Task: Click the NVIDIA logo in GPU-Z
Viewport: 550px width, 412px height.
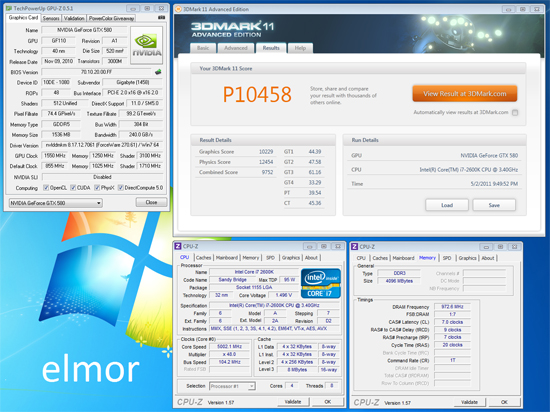Action: pos(147,45)
